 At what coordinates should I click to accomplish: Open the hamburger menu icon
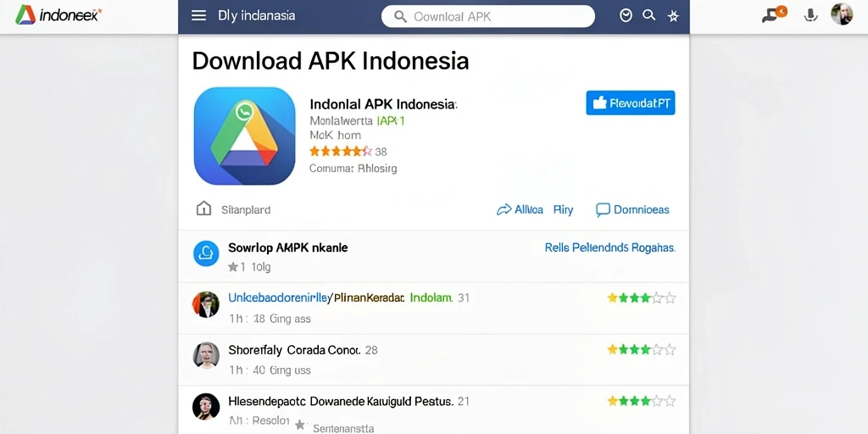point(198,15)
